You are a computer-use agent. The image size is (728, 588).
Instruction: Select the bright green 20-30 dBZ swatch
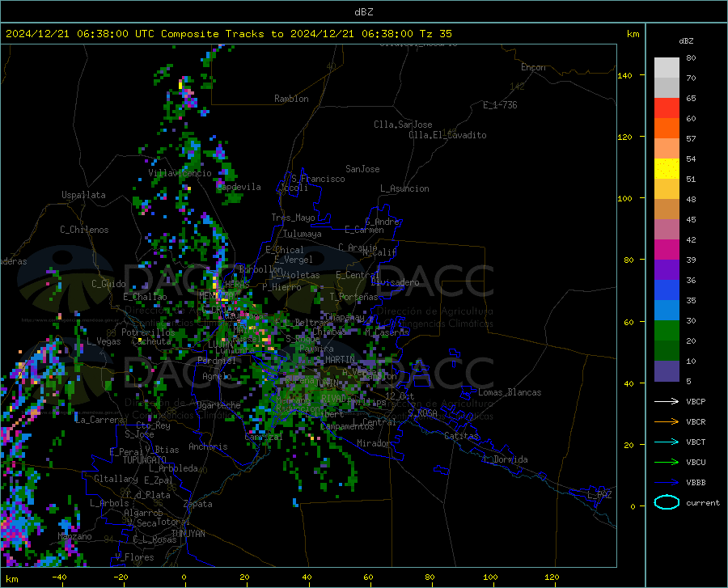pyautogui.click(x=667, y=331)
